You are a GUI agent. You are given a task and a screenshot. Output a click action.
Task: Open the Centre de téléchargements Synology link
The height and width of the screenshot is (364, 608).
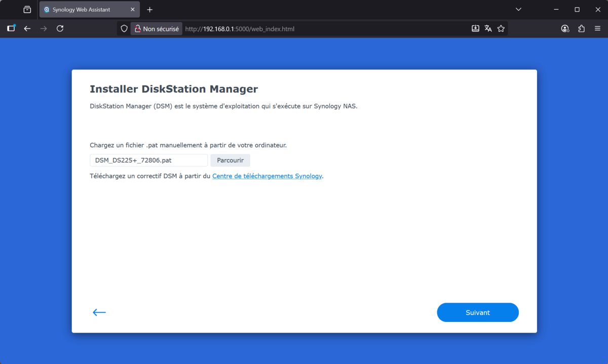pyautogui.click(x=267, y=176)
